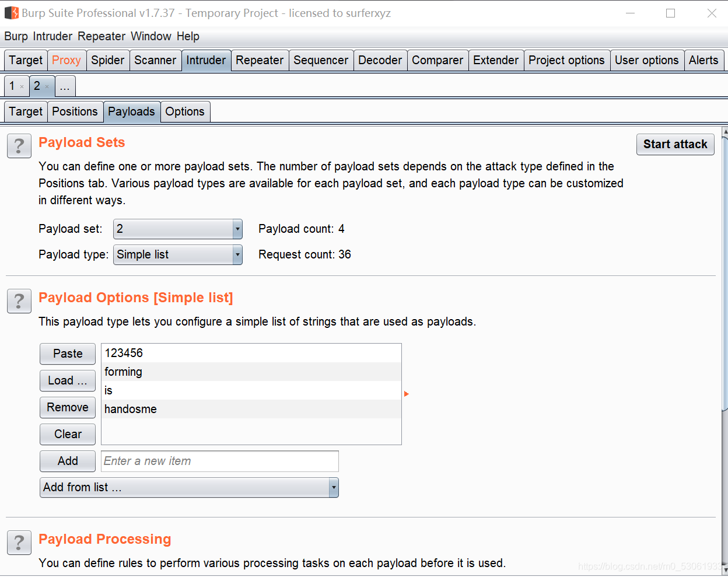Click the Paste button
Viewport: 728px width, 577px height.
pos(68,354)
